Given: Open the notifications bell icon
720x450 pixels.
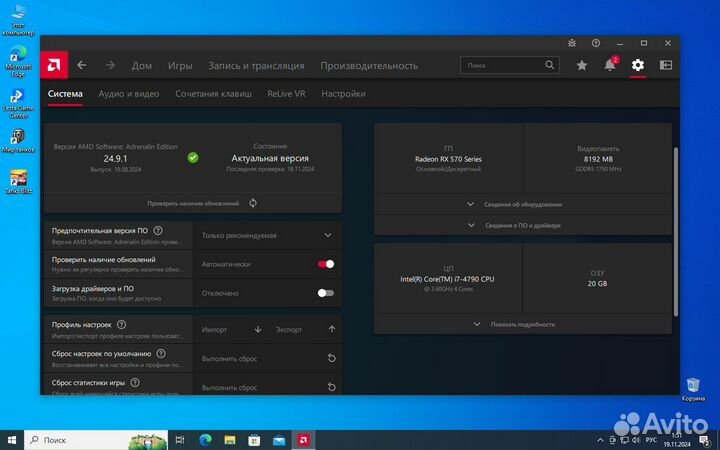Looking at the screenshot, I should click(x=610, y=65).
